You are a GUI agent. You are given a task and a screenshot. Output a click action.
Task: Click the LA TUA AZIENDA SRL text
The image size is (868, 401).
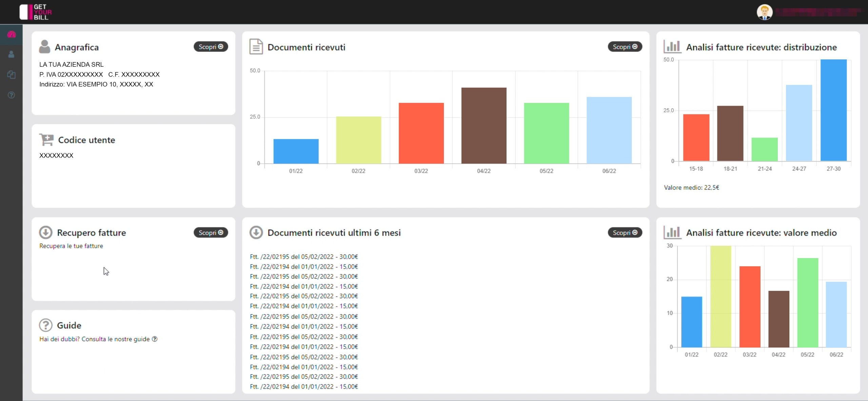point(72,64)
